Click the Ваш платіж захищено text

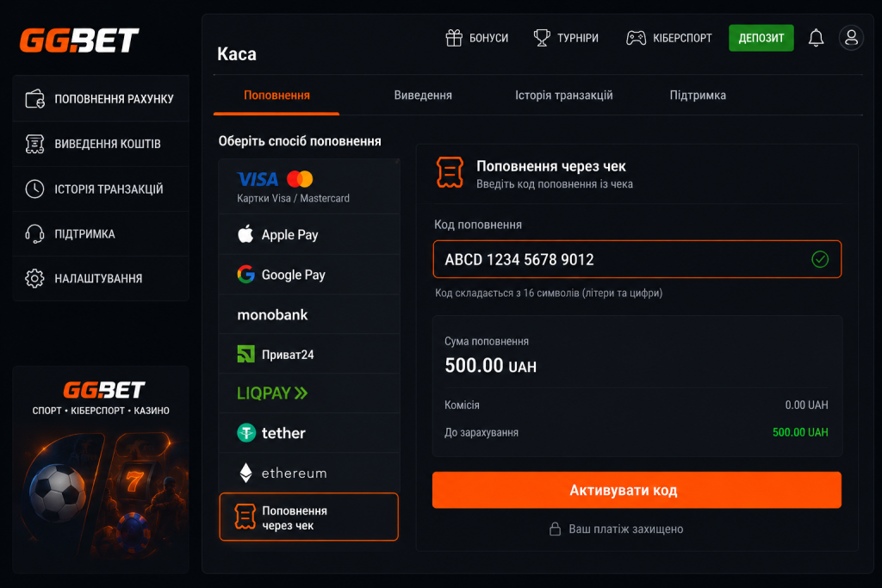pos(625,529)
